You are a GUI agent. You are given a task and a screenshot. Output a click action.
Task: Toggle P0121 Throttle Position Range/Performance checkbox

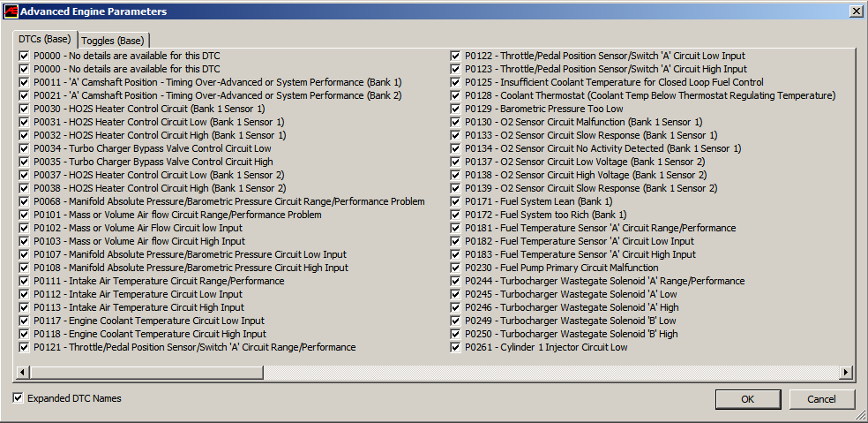click(x=24, y=348)
